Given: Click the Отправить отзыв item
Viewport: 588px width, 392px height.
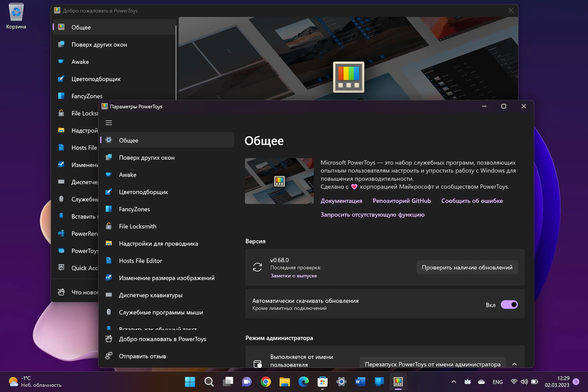Looking at the screenshot, I should click(x=167, y=356).
